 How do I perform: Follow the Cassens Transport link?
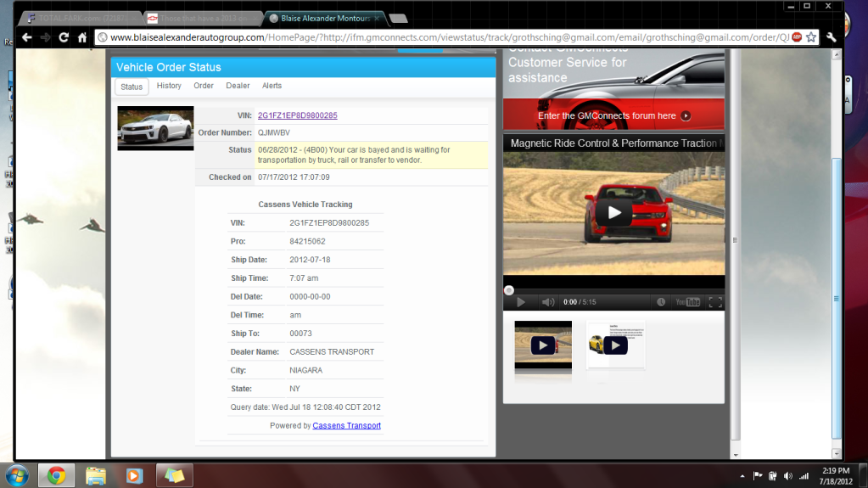(346, 425)
